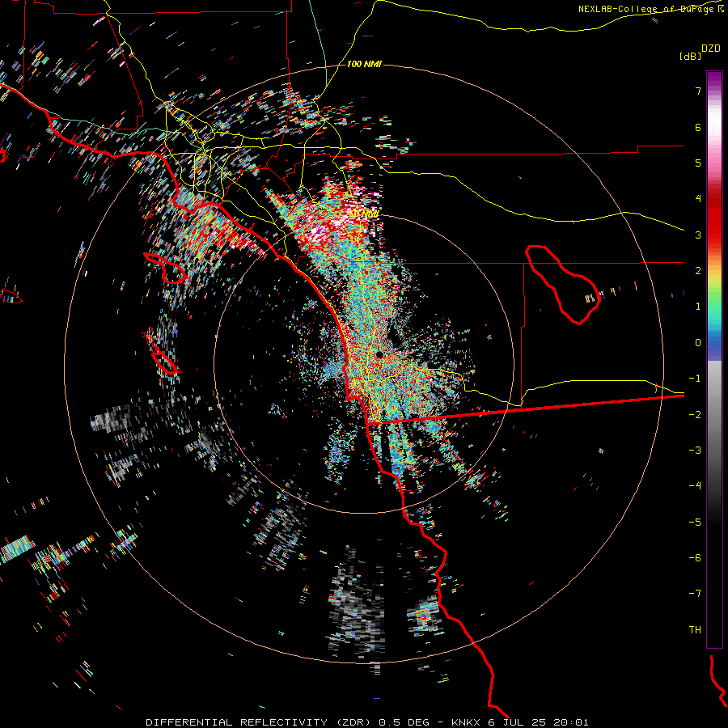This screenshot has width=728, height=728.
Task: Click the -2 value on the scale
Action: [695, 415]
